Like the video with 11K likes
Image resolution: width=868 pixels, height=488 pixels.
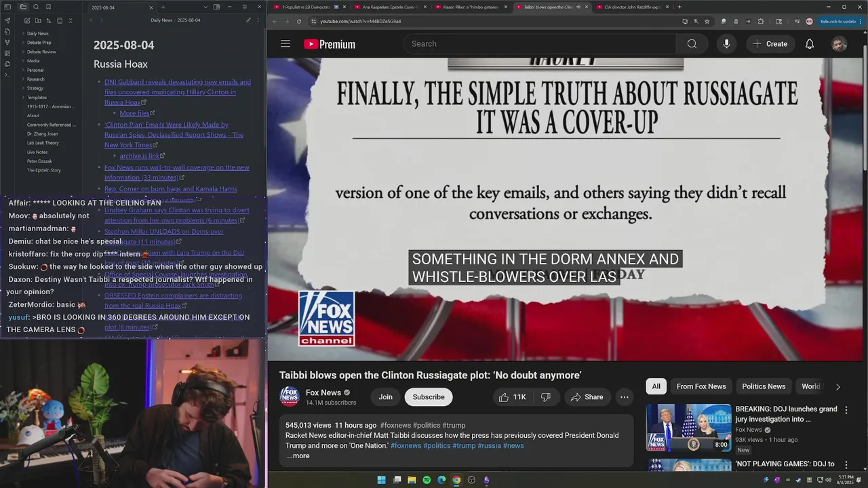coord(513,397)
